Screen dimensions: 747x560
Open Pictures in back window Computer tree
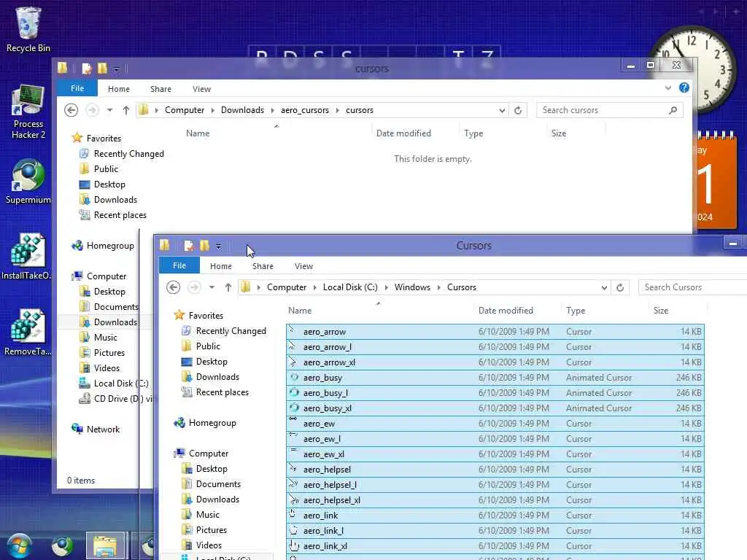[x=109, y=352]
